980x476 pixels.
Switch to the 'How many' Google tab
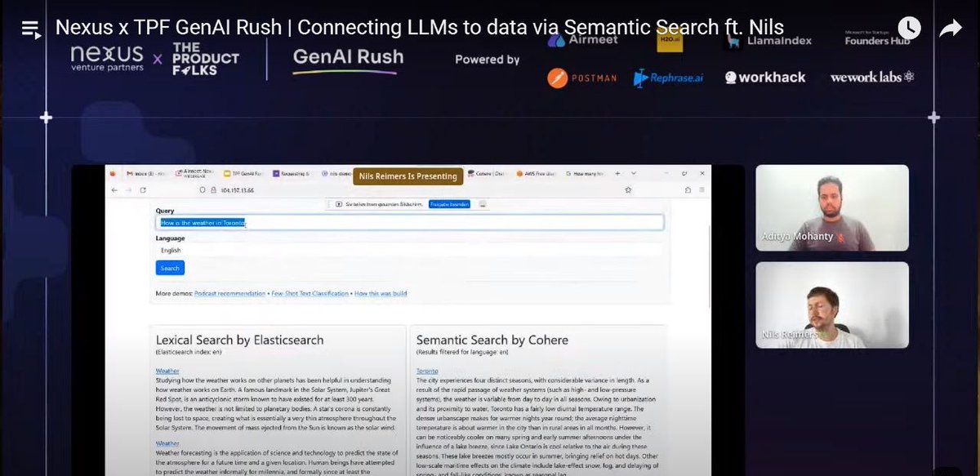[x=586, y=174]
